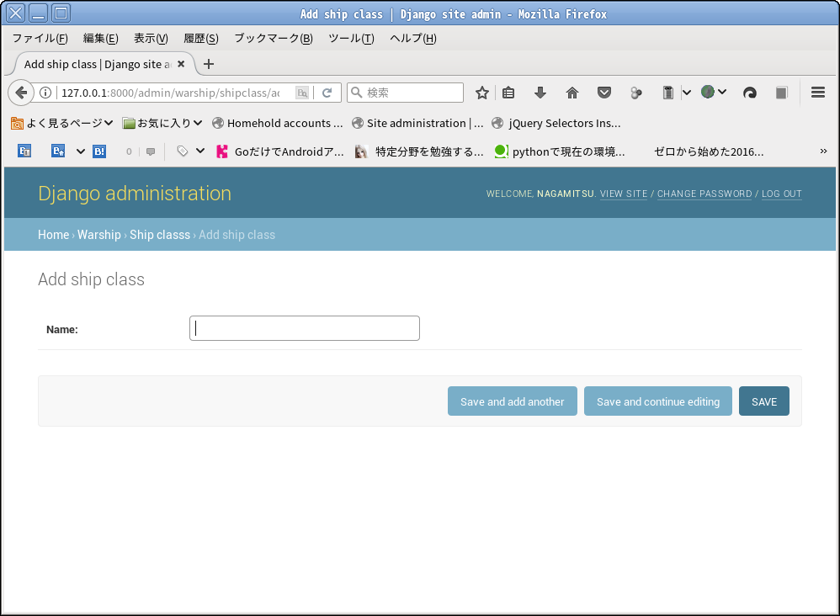Click the SAVE button
840x616 pixels.
point(764,401)
